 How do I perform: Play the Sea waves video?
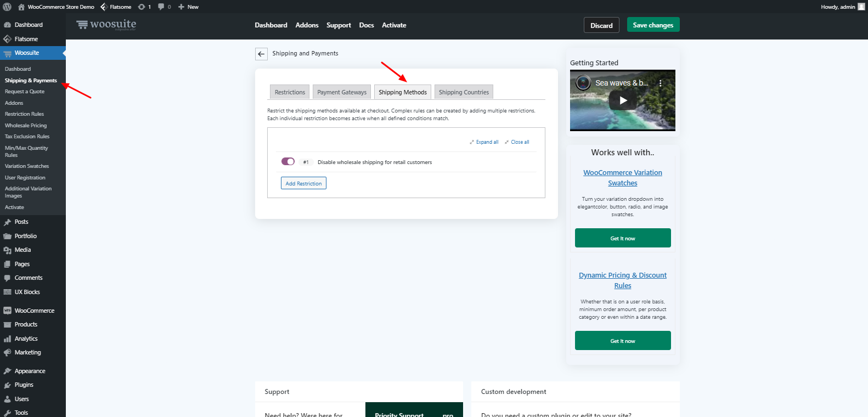(x=623, y=100)
